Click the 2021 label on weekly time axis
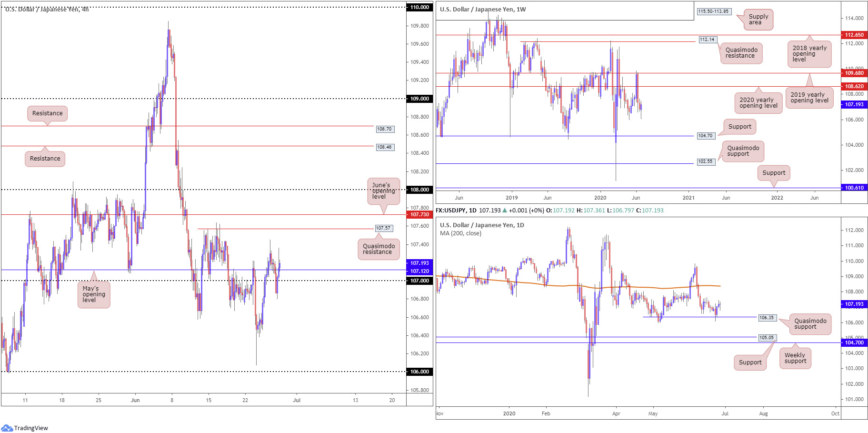The width and height of the screenshot is (868, 433). coord(688,198)
